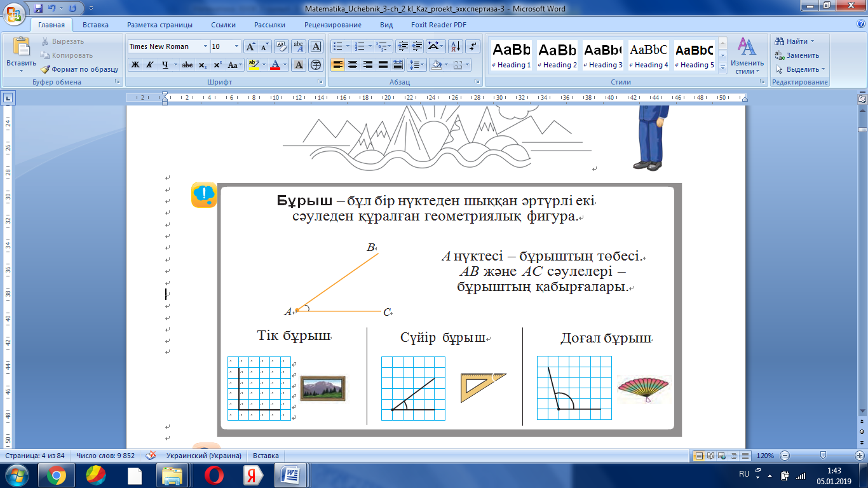Click the page count 'Страница: 4 из 84'
Screen dimensions: 868x488
pyautogui.click(x=36, y=456)
